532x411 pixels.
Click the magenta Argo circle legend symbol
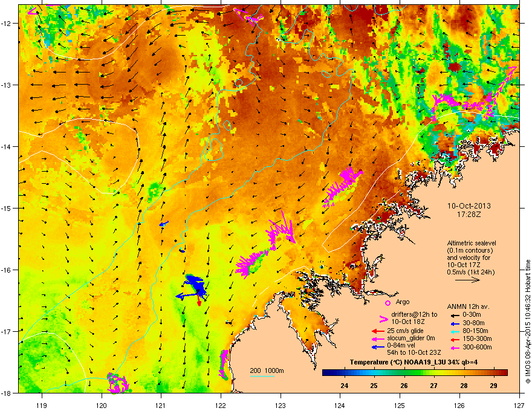point(388,303)
